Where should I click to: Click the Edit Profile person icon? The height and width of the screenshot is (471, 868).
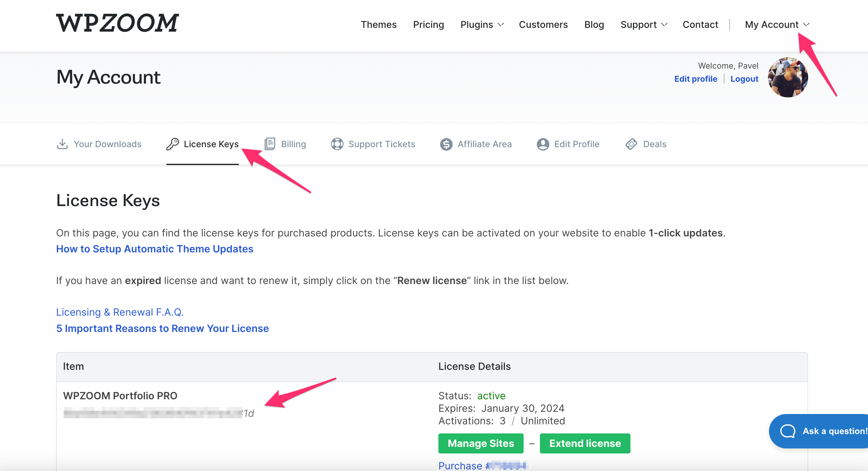(543, 144)
